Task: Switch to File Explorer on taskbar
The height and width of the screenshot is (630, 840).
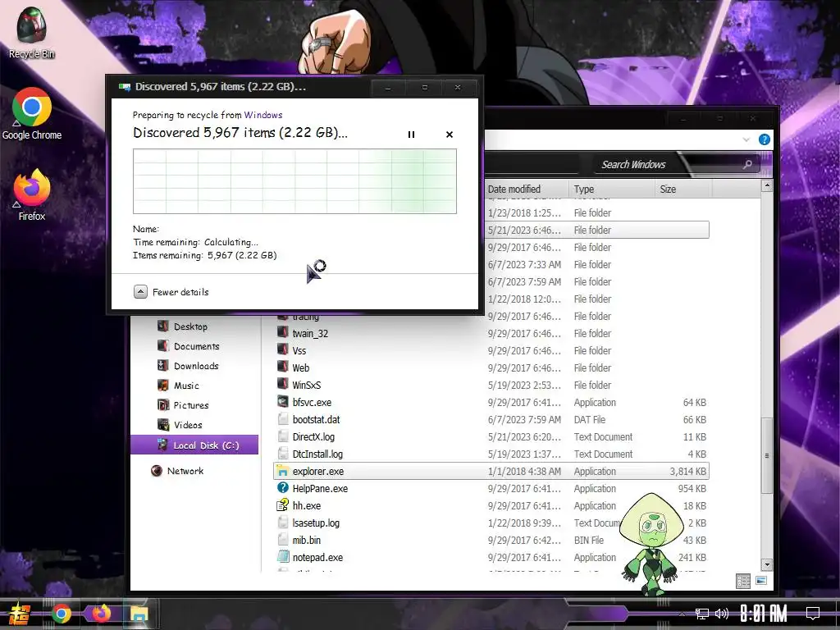Action: tap(139, 614)
